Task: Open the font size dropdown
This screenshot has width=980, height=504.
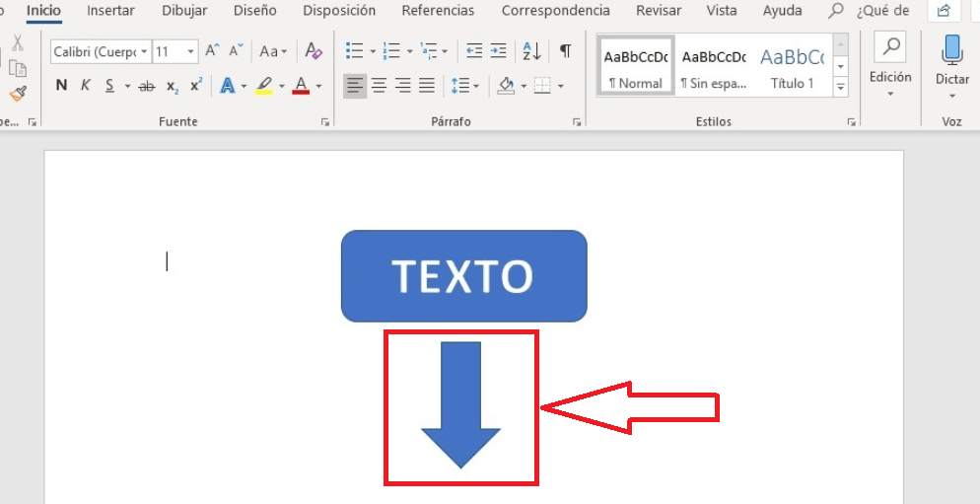Action: point(190,51)
